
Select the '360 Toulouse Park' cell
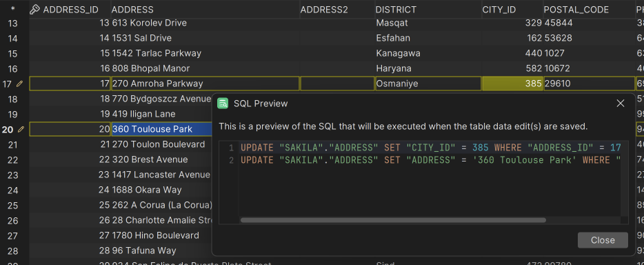point(162,129)
